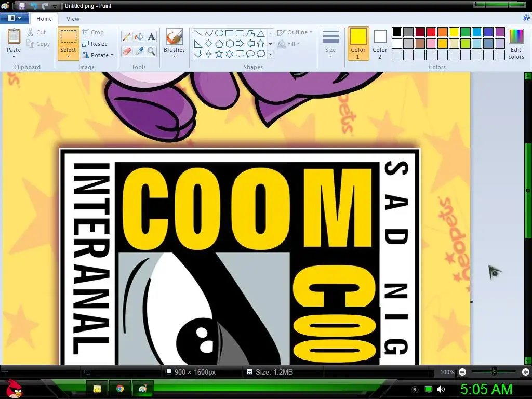This screenshot has height=399, width=532.
Task: Pick the orange color swatch
Action: tap(443, 32)
